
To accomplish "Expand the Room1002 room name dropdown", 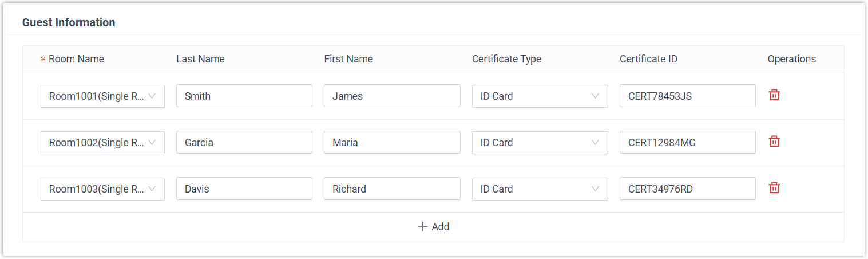I will pos(102,143).
